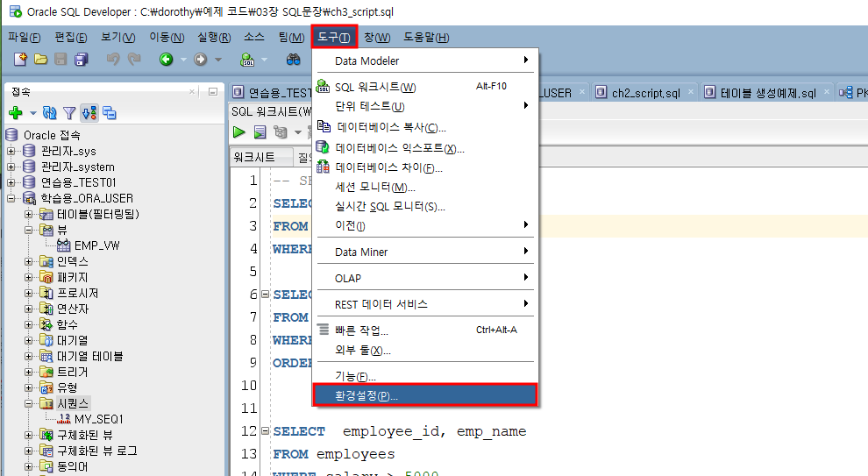Close the ch2_script.sql tab
The image size is (868, 476).
click(x=691, y=92)
